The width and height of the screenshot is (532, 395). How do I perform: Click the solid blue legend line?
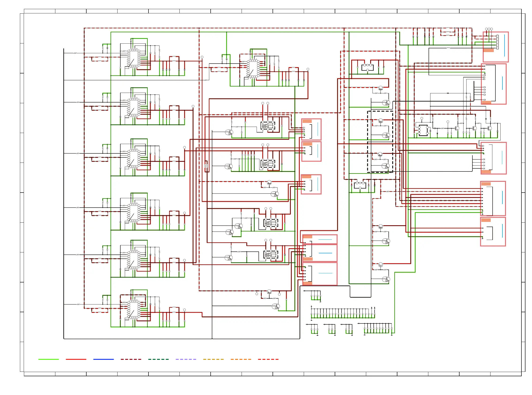103,359
